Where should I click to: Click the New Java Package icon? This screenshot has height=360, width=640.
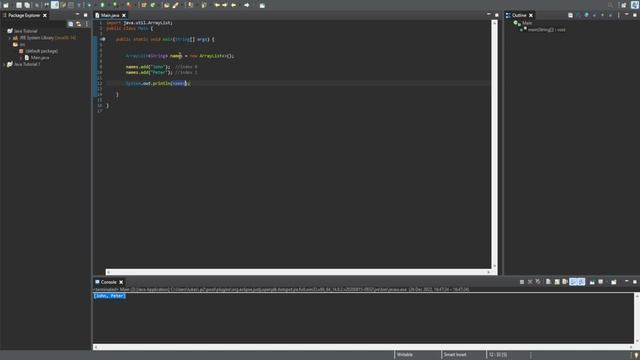tap(144, 5)
